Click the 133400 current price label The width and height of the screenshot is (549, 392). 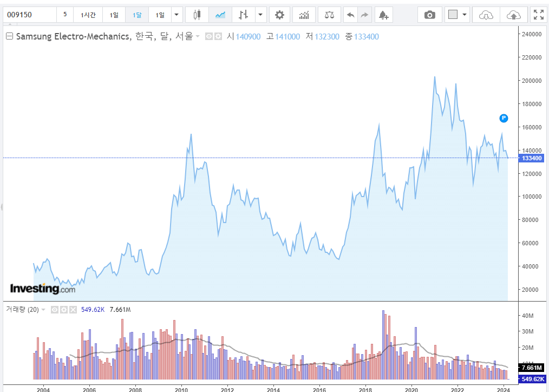coord(532,158)
